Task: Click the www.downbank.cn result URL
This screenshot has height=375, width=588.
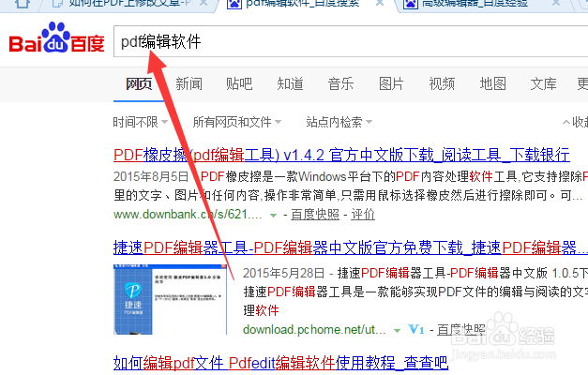Action: [x=188, y=215]
